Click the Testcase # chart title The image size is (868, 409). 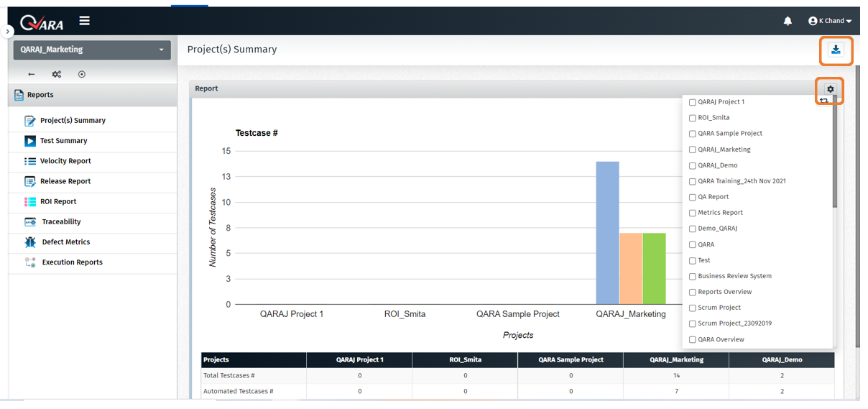(257, 133)
